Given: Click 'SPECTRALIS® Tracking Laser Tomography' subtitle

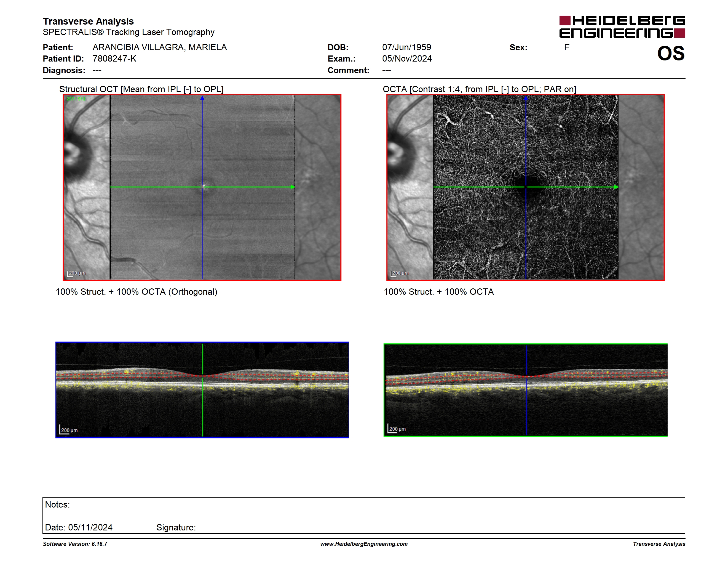Looking at the screenshot, I should click(x=129, y=32).
